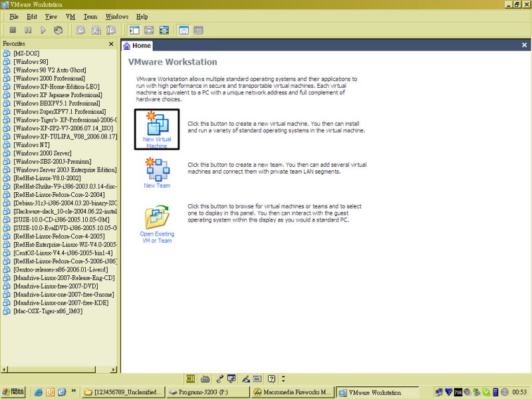Click the Revert to Snapshot toolbar icon

[x=96, y=30]
